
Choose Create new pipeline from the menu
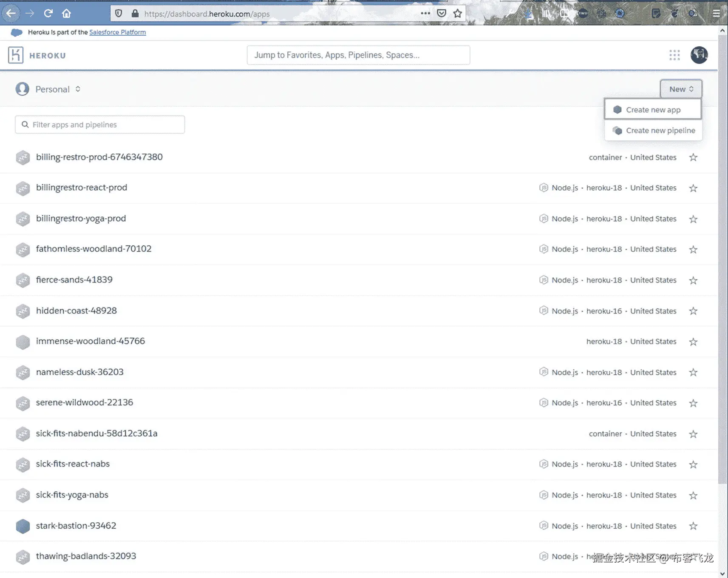(653, 131)
